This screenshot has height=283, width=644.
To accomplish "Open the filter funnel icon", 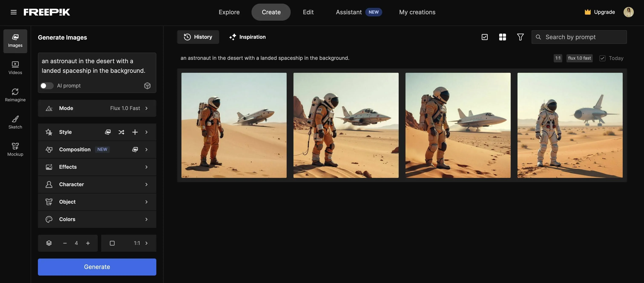I will pos(520,37).
